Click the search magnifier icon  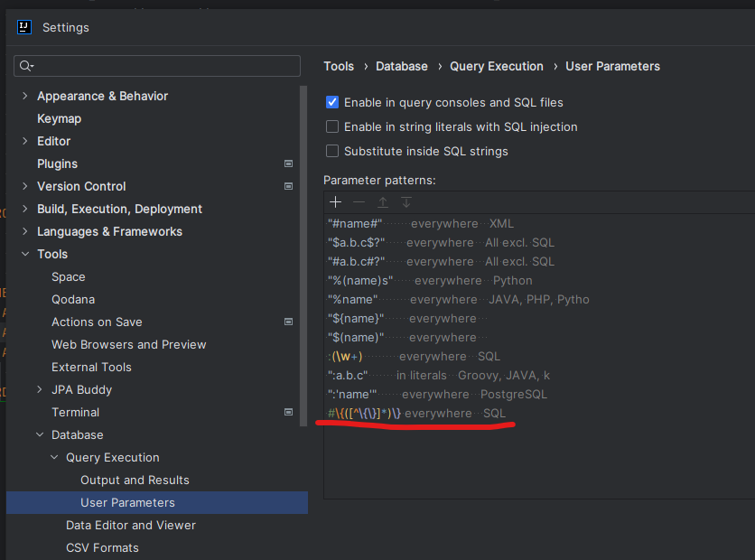tap(26, 66)
